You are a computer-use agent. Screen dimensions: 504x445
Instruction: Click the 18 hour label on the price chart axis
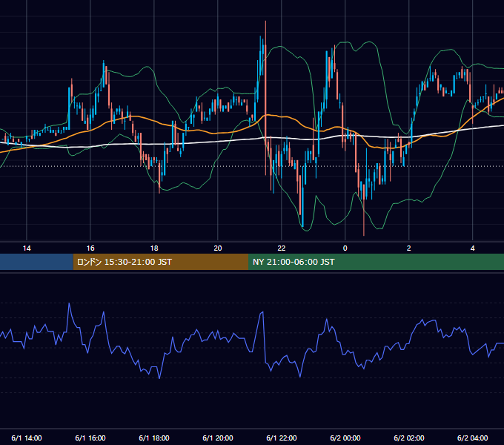coord(154,248)
